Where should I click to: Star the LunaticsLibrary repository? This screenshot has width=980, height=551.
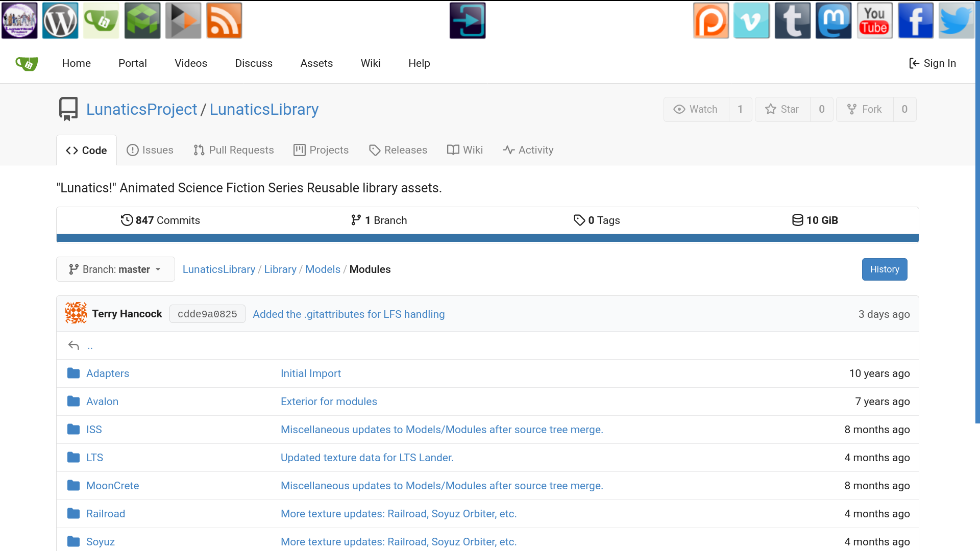(782, 109)
